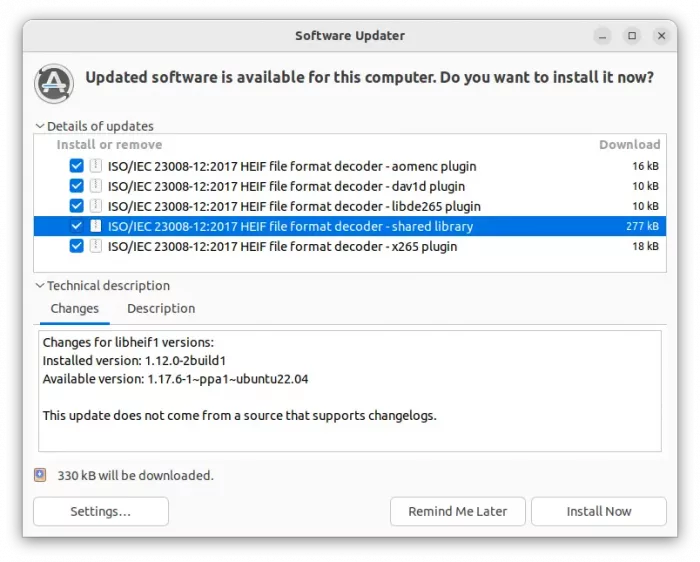The image size is (700, 562).
Task: Collapse the Details of updates section
Action: (x=40, y=127)
